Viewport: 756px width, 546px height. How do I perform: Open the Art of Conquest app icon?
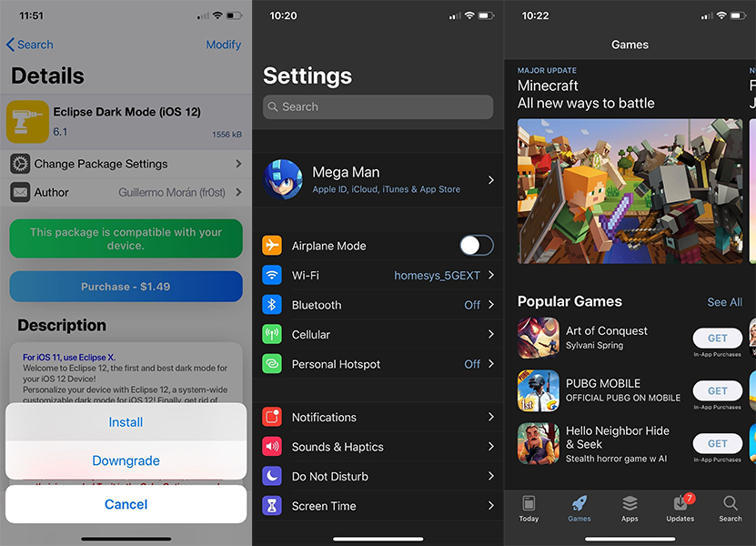point(539,338)
